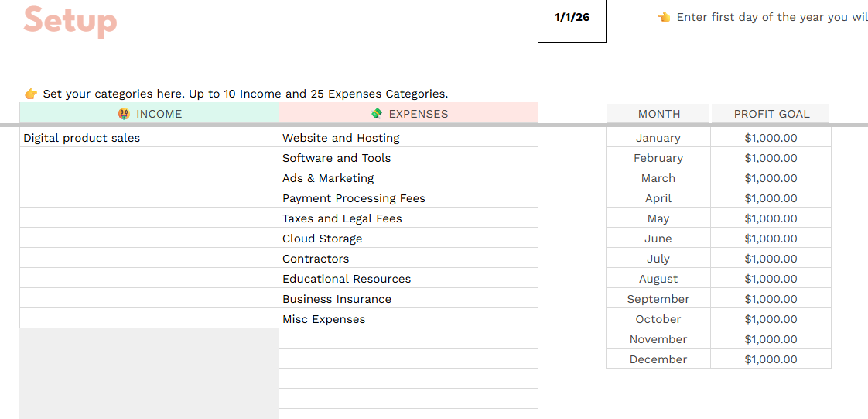Click the EXPENSES column header
Viewport: 868px width, 419px height.
(408, 114)
